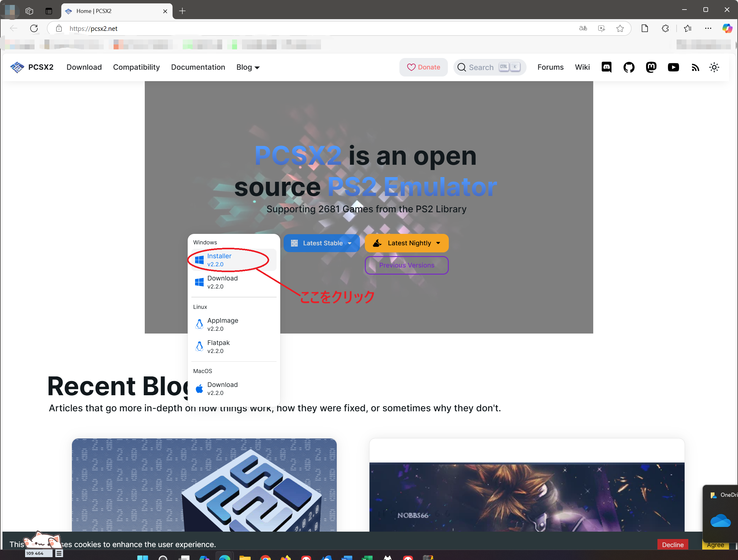Image resolution: width=738 pixels, height=560 pixels.
Task: Open the tab actions menu icon
Action: [49, 11]
